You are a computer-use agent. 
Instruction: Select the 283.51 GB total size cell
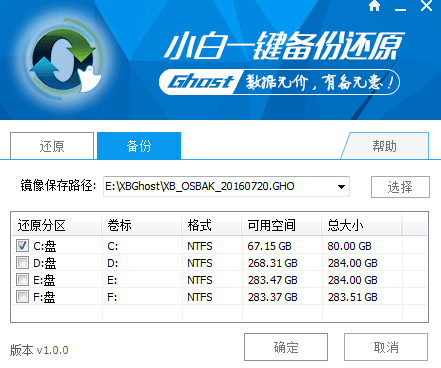point(352,297)
